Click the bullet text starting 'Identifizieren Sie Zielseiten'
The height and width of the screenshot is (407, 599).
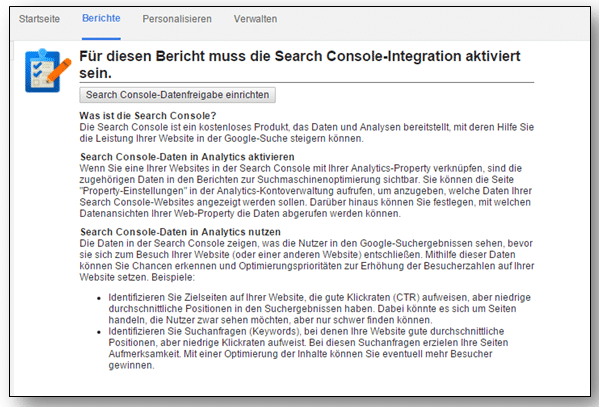click(x=319, y=308)
